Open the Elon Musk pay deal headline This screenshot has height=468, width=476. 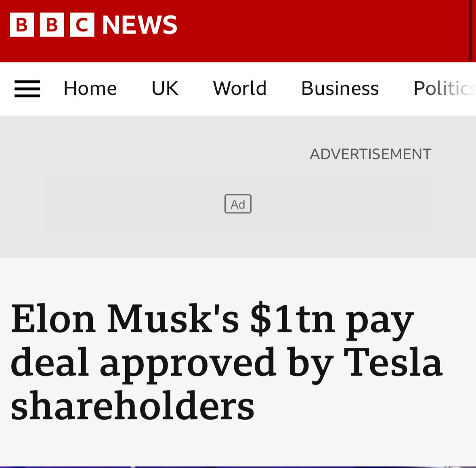click(x=226, y=361)
